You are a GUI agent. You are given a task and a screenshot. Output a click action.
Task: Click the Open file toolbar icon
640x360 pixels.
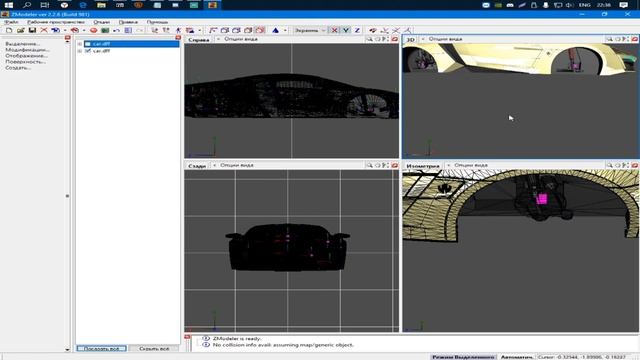pyautogui.click(x=20, y=30)
